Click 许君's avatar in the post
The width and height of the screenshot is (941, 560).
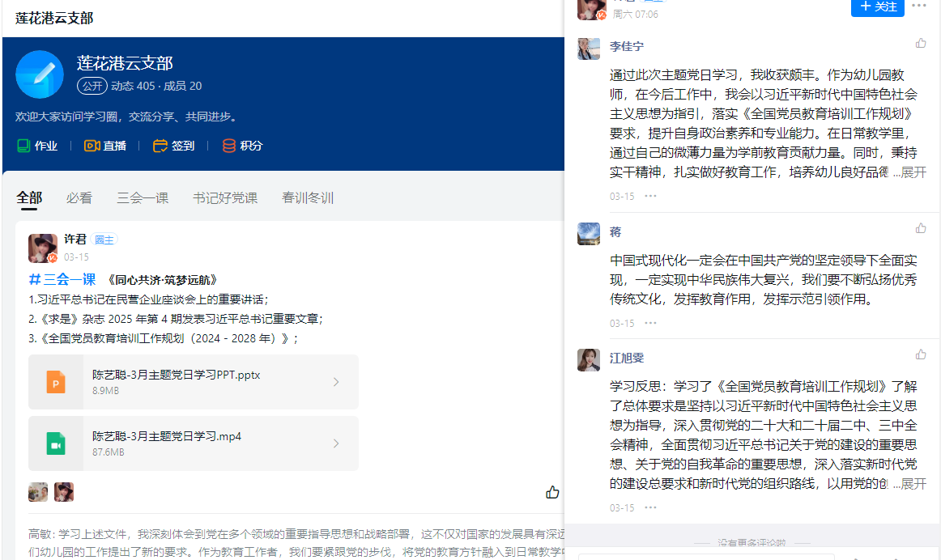(x=43, y=248)
